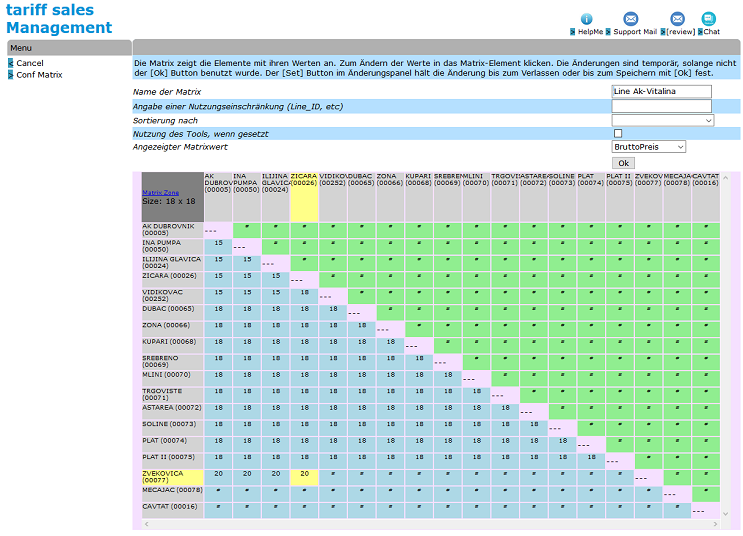Toggle 'Nutzung des Tools' checkbox
The image size is (743, 536).
[x=617, y=133]
